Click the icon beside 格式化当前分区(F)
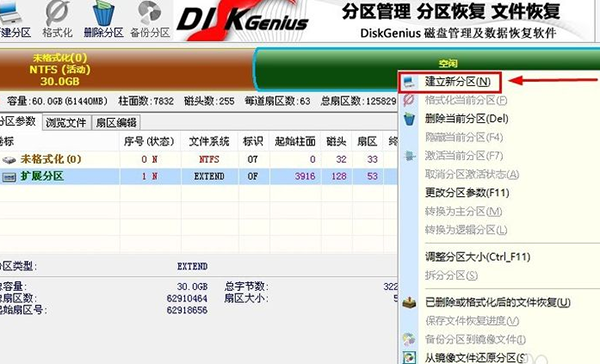The image size is (600, 364). coord(409,100)
